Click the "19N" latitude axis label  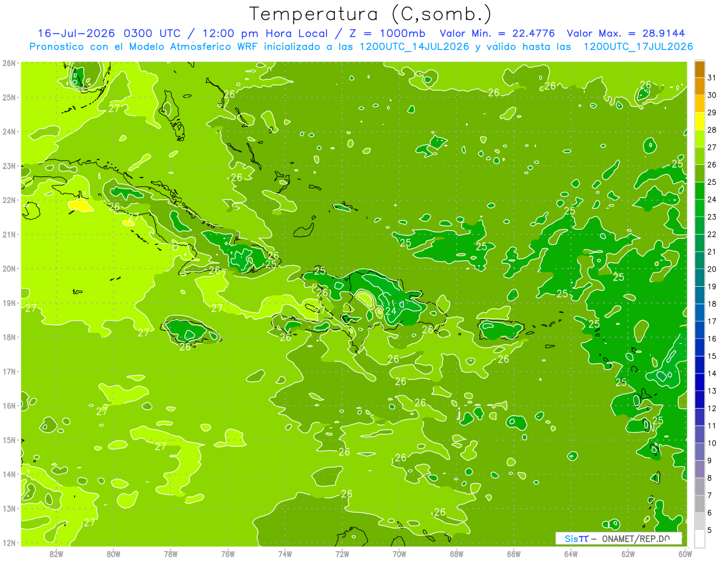pos(9,303)
